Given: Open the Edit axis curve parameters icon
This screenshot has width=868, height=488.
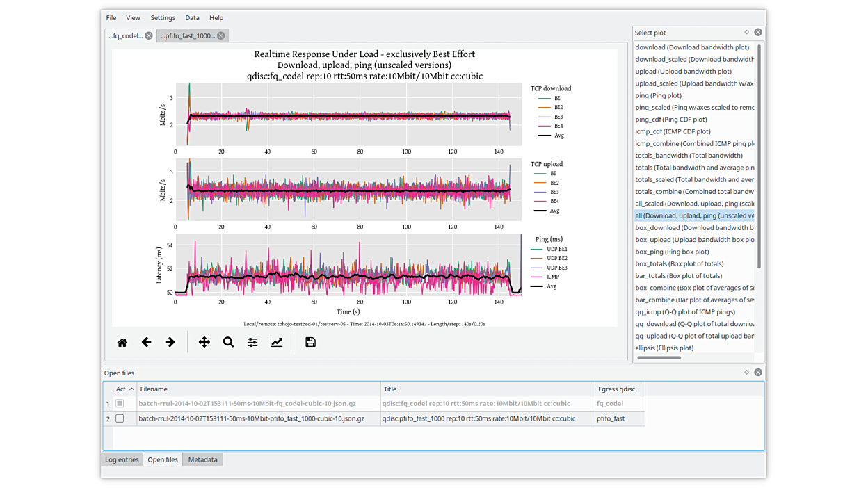Looking at the screenshot, I should (x=277, y=342).
